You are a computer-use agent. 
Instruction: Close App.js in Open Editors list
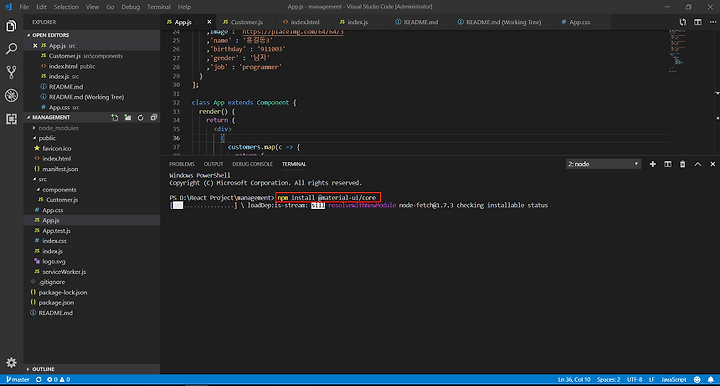tap(35, 46)
